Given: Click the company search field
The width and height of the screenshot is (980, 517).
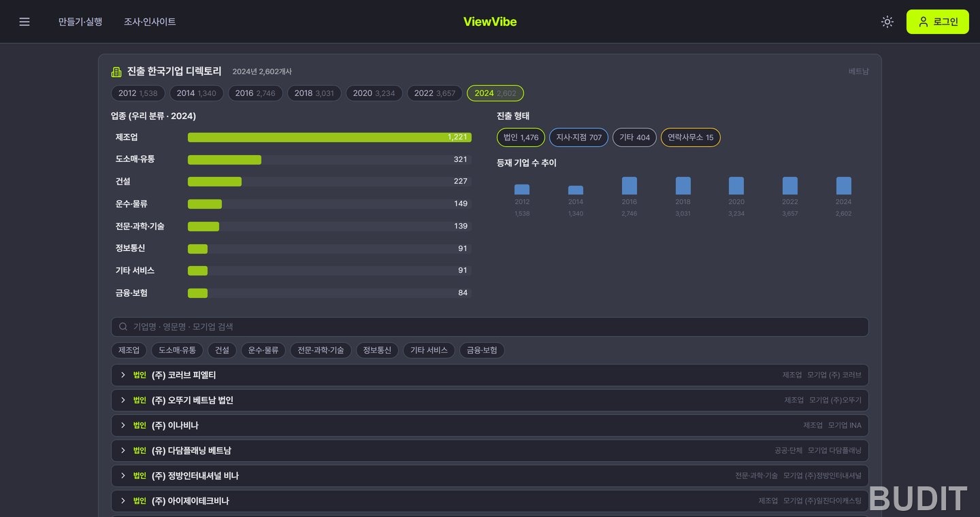Looking at the screenshot, I should pyautogui.click(x=490, y=327).
